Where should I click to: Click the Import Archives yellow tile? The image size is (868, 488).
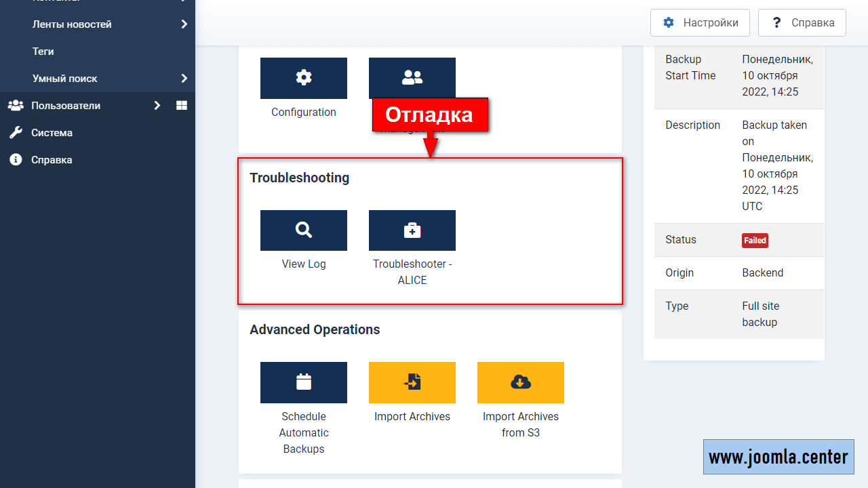412,382
